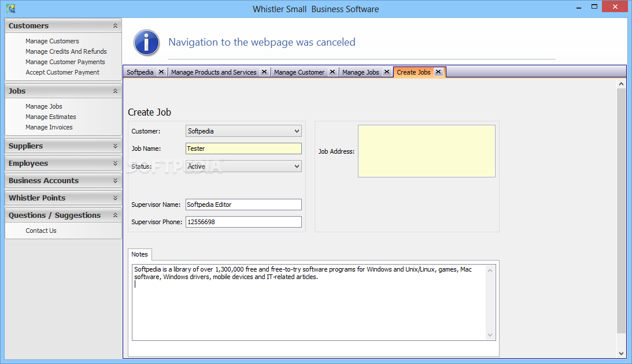This screenshot has height=364, width=632.
Task: Maximize the Whistler window
Action: pos(594,7)
